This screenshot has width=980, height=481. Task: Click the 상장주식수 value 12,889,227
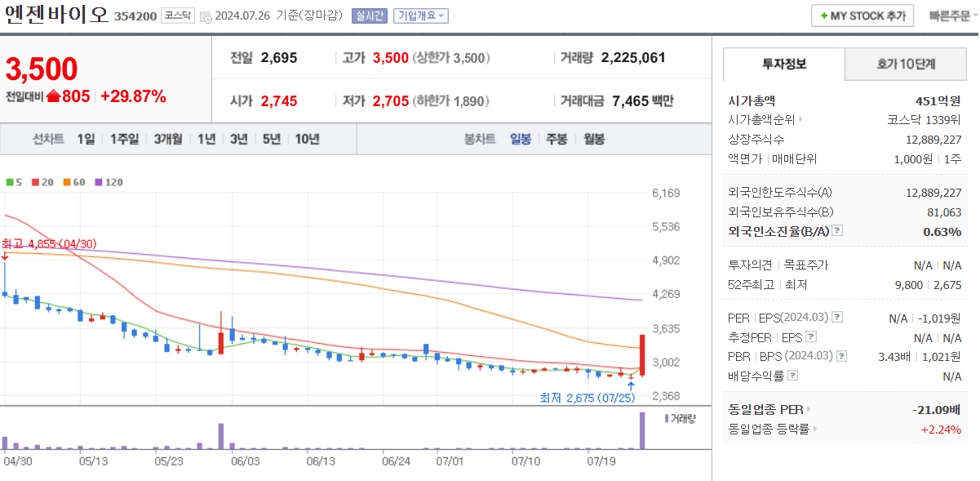[x=933, y=140]
